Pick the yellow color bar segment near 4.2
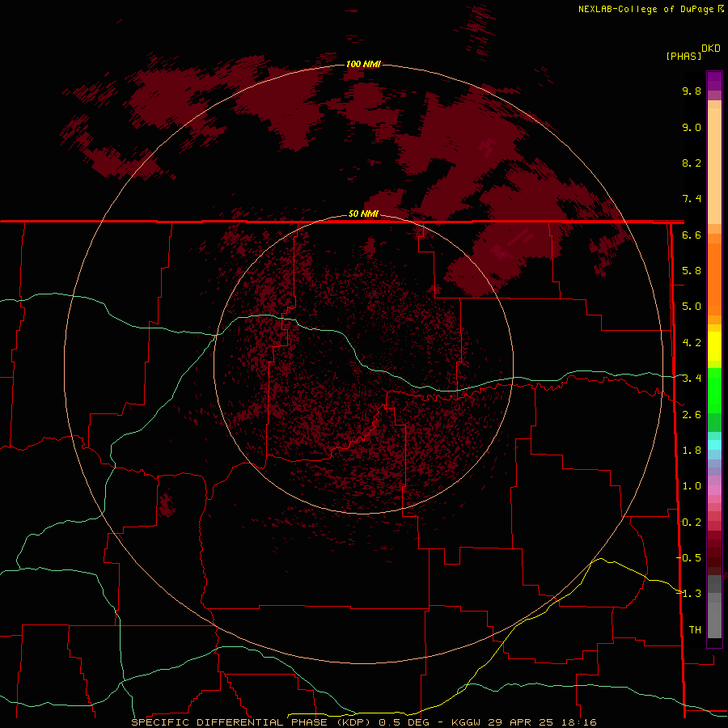Screen dimensions: 728x728 (714, 346)
